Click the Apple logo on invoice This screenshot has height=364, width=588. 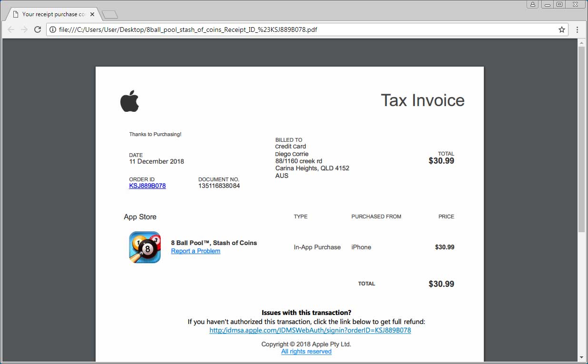click(x=129, y=101)
